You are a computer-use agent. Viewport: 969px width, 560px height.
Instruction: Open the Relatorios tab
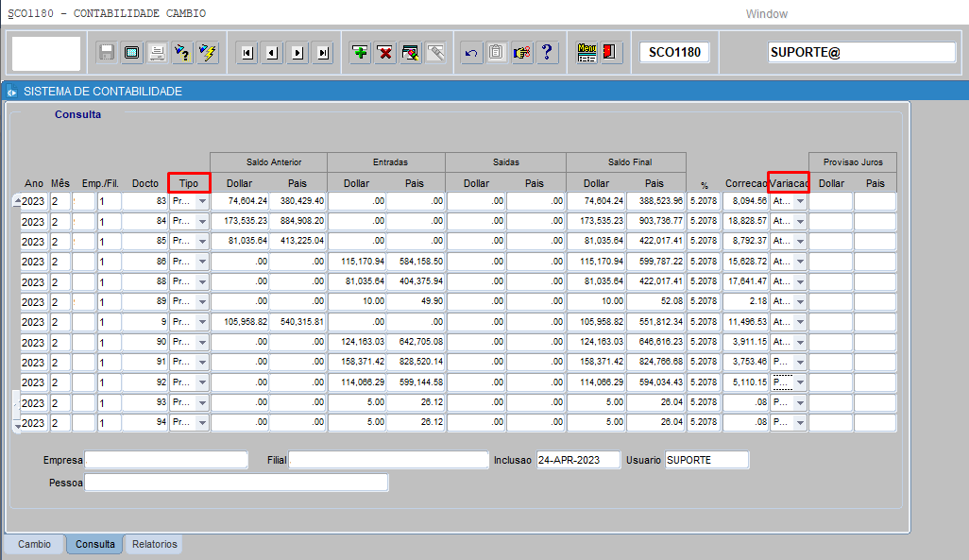coord(155,544)
